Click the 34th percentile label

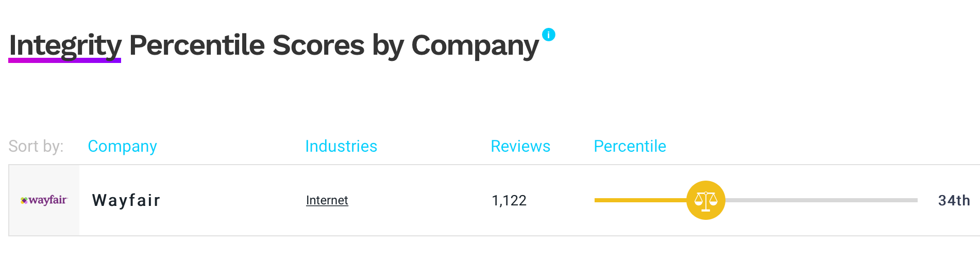pyautogui.click(x=954, y=200)
